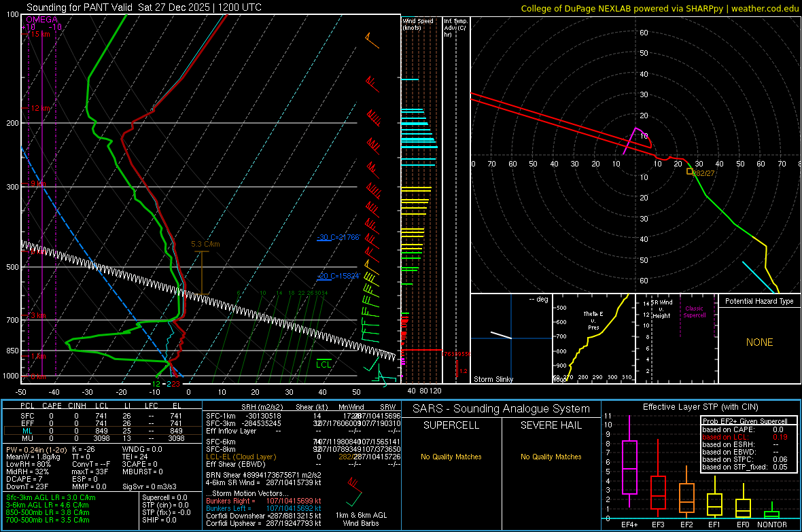Click the "BRN Shear" row
The height and width of the screenshot is (532, 802).
click(x=264, y=475)
